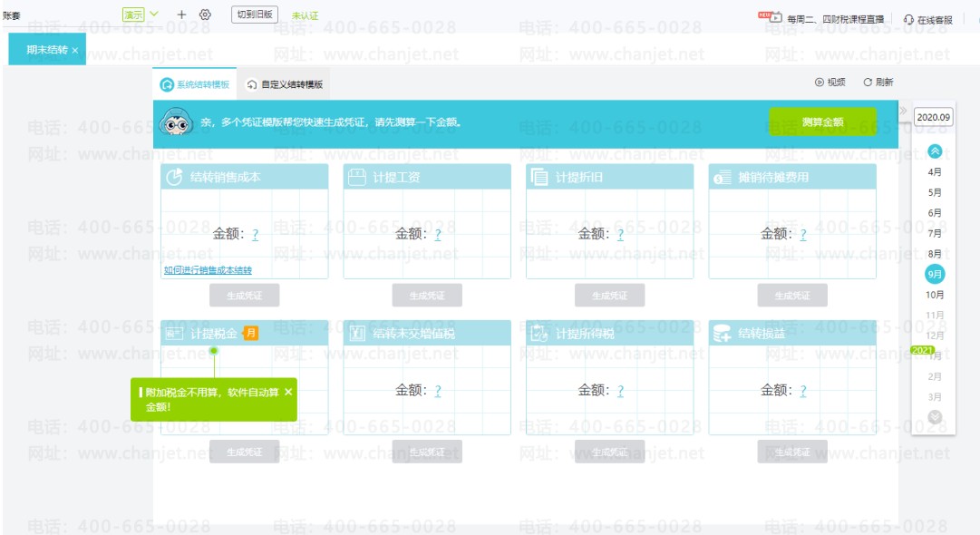Click 结转损益 card icon

tap(722, 334)
